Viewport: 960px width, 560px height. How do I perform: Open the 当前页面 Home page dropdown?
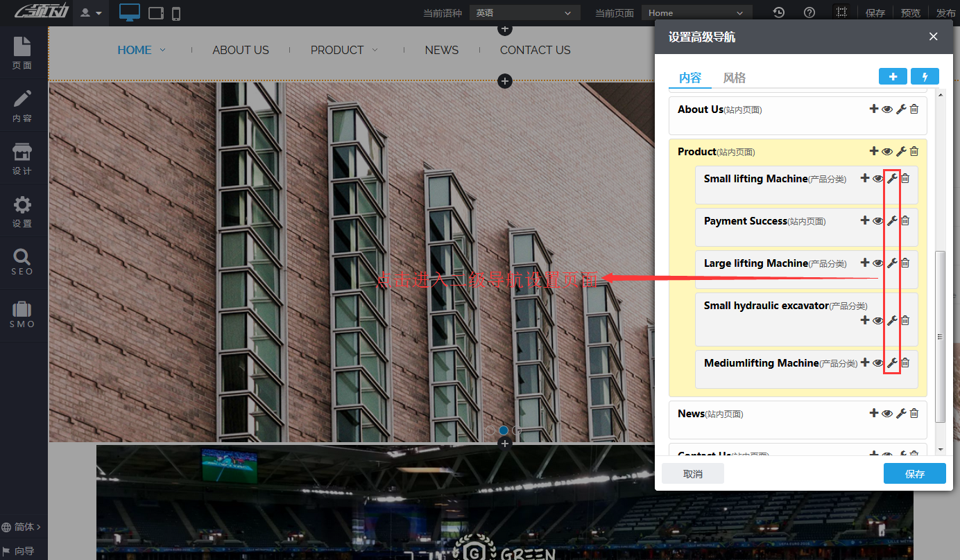[696, 12]
